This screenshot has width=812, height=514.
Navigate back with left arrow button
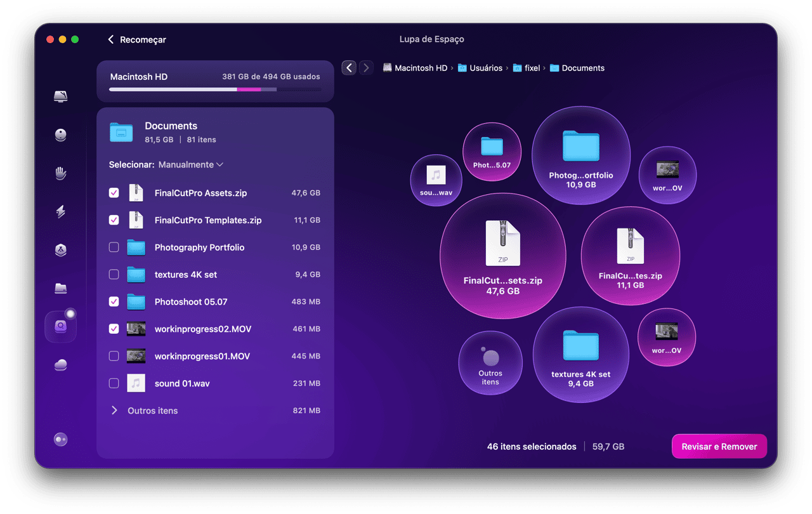(349, 68)
